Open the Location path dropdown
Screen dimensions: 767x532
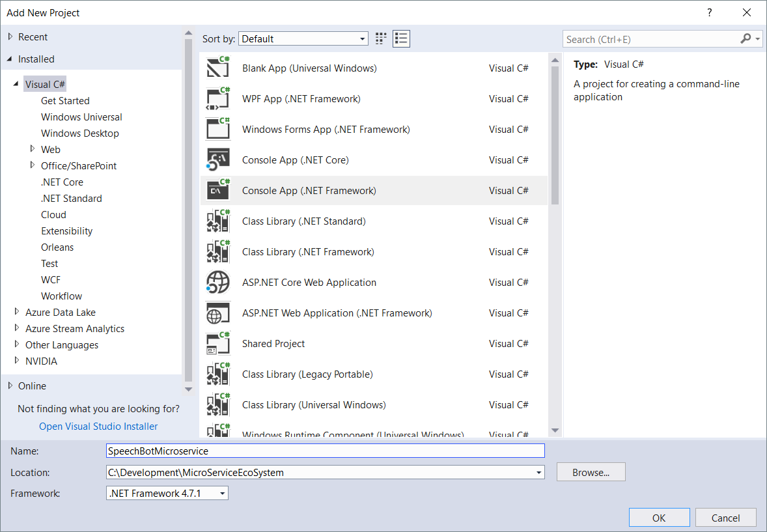pos(538,472)
